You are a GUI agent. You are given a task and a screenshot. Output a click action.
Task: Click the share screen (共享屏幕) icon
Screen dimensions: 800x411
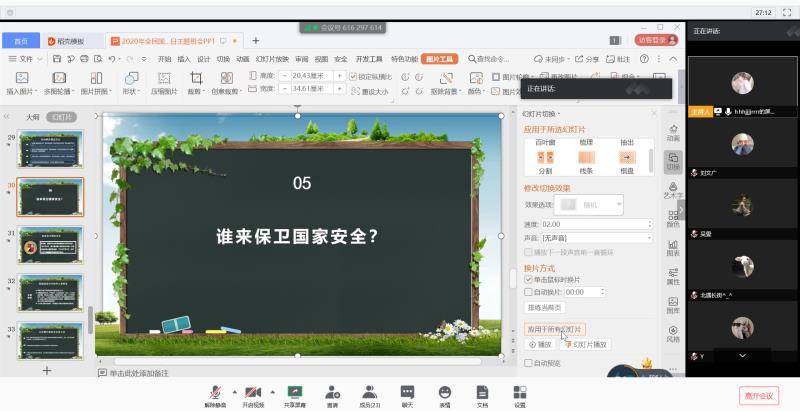point(295,391)
